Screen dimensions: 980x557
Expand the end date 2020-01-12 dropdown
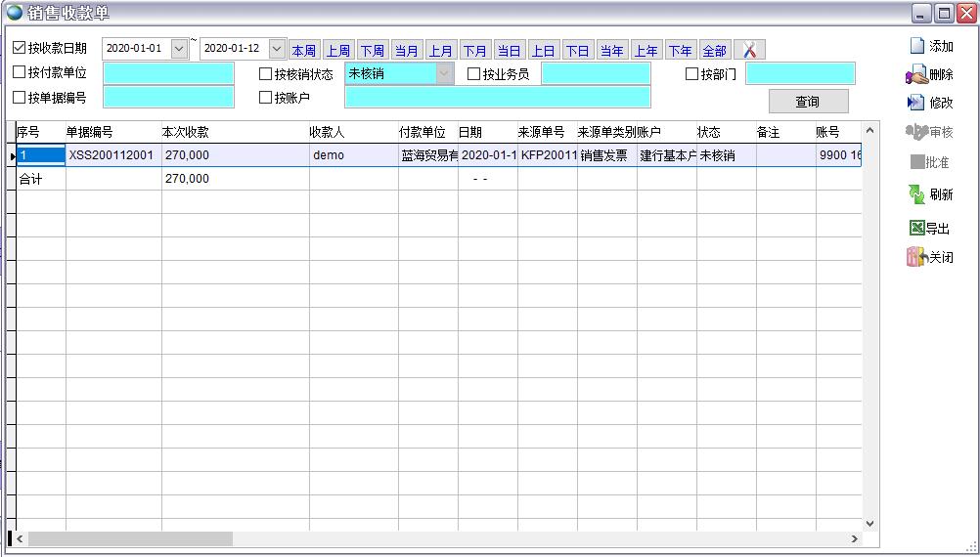(277, 48)
